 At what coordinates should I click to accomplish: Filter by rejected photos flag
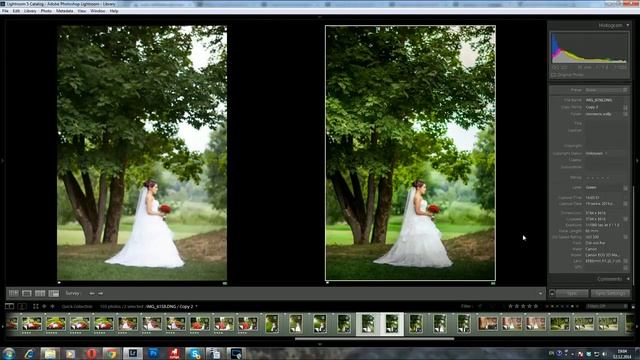pos(497,306)
